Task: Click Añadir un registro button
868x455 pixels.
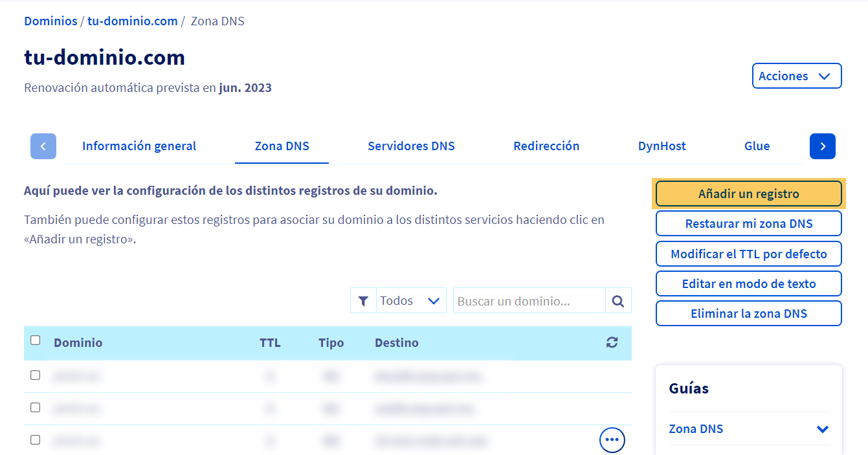Action: point(749,194)
